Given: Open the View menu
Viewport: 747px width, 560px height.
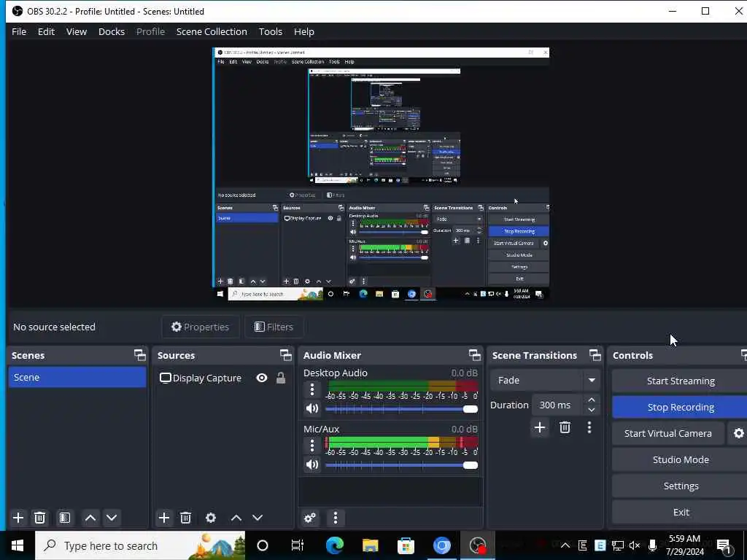Looking at the screenshot, I should [x=76, y=31].
